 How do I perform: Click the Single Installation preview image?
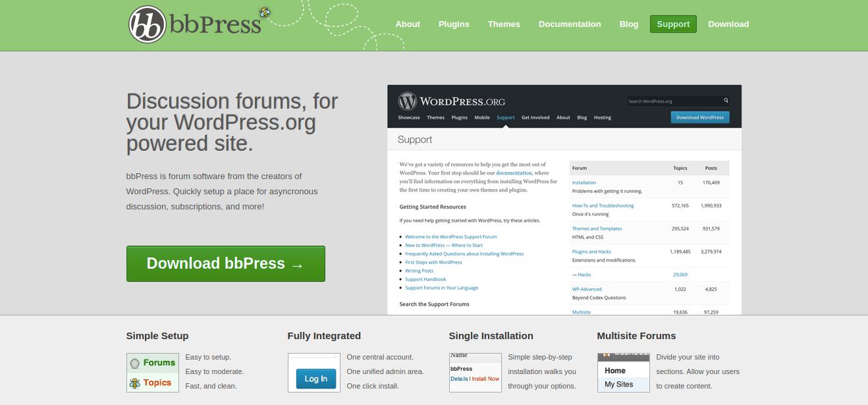coord(475,373)
